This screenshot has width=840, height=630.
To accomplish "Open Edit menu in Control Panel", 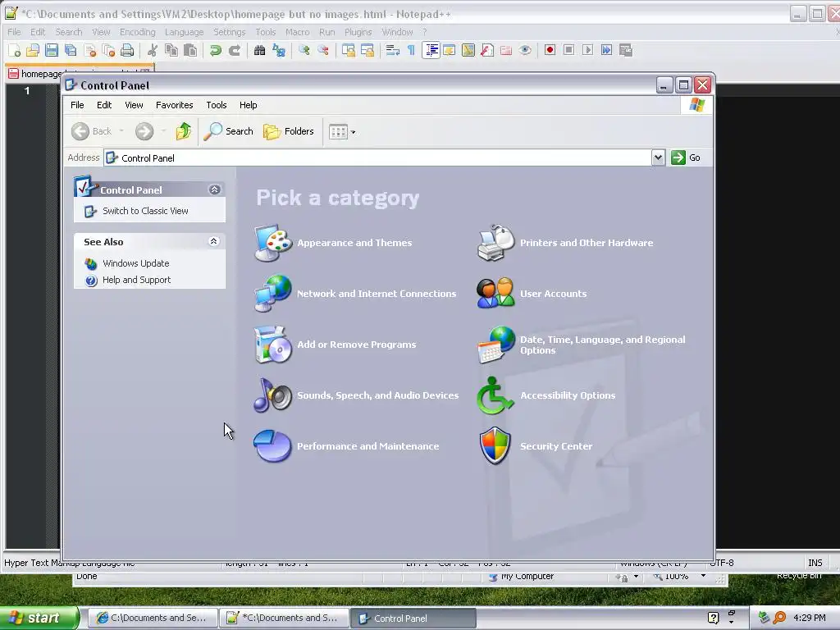I will click(104, 105).
